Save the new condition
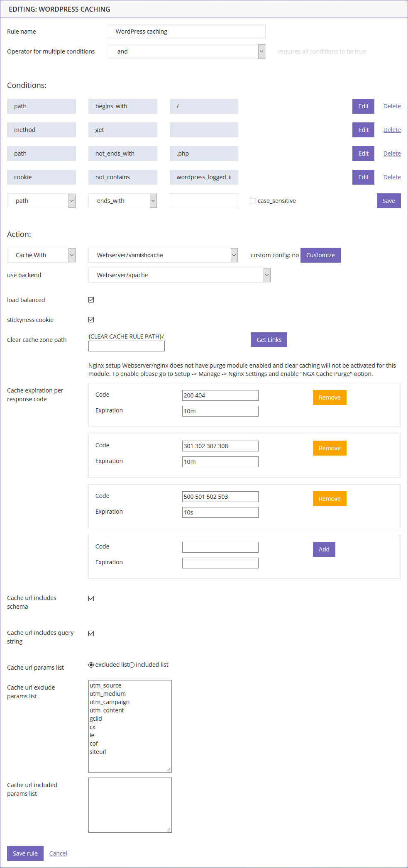 [388, 201]
